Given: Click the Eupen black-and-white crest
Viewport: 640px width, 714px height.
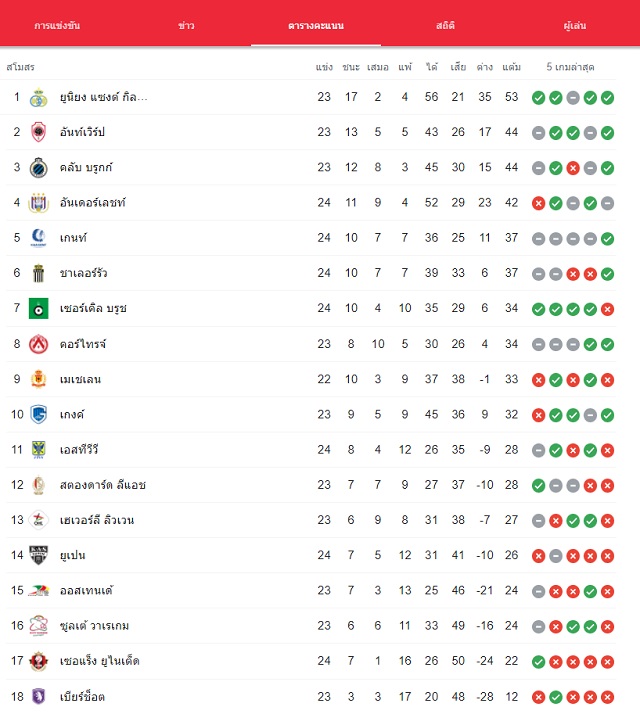Looking at the screenshot, I should pyautogui.click(x=39, y=555).
